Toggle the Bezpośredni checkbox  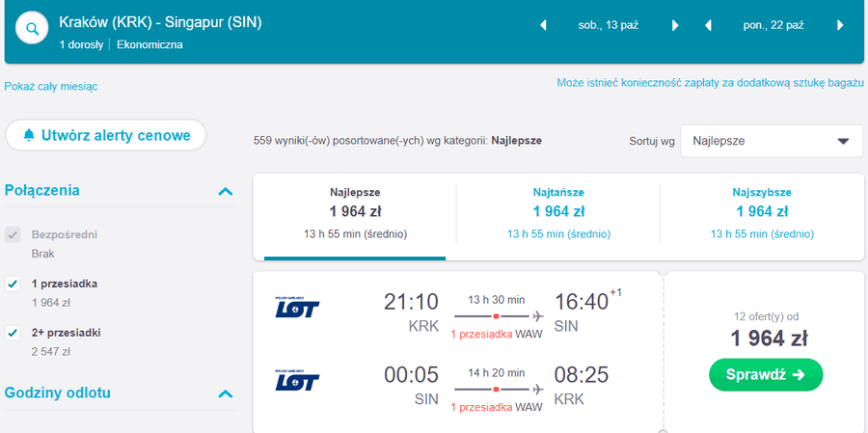[13, 234]
